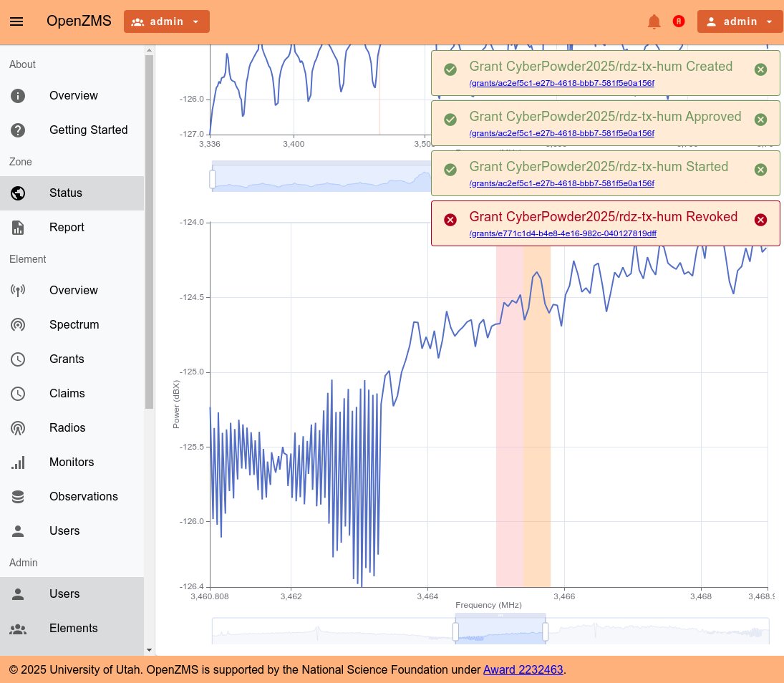Open the Admin Elements page
Image resolution: width=784 pixels, height=683 pixels.
point(72,629)
